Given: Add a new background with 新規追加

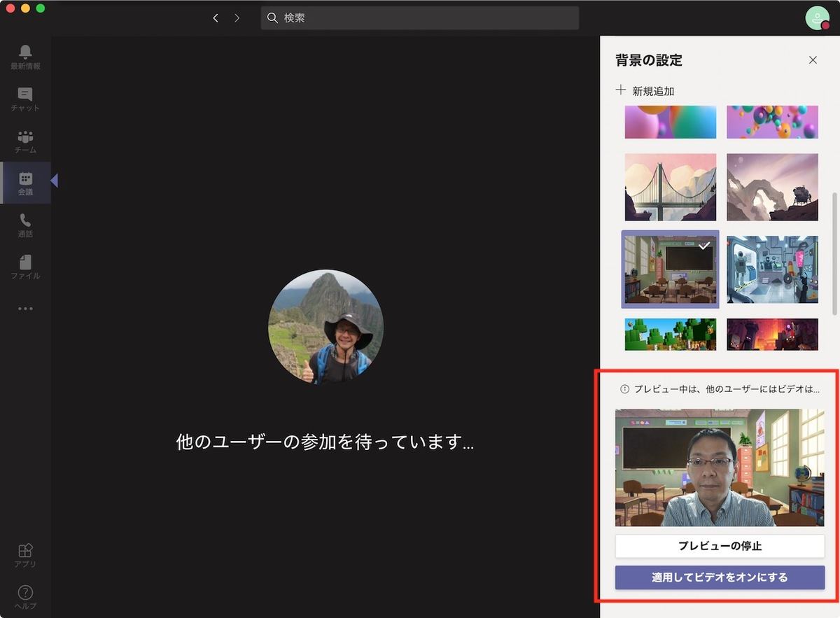Looking at the screenshot, I should [645, 91].
